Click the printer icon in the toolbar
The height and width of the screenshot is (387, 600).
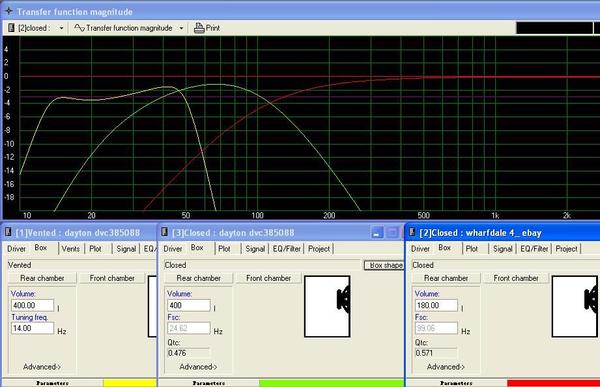coord(199,28)
